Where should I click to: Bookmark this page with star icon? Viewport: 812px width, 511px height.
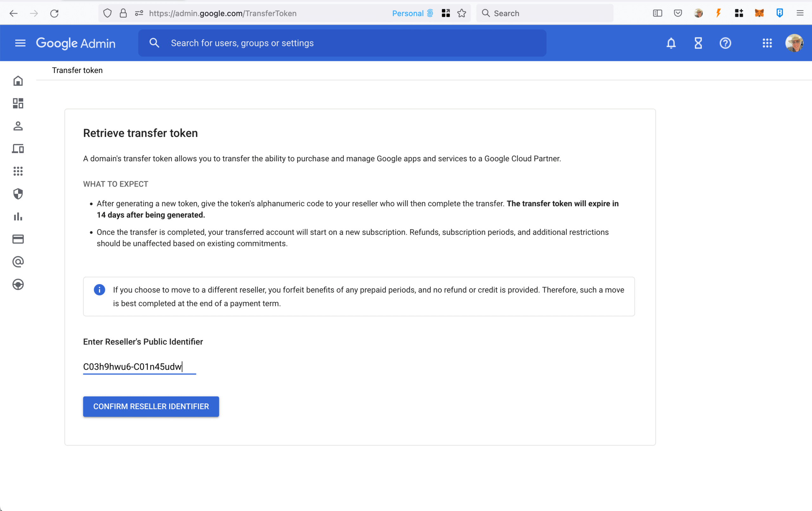point(462,13)
